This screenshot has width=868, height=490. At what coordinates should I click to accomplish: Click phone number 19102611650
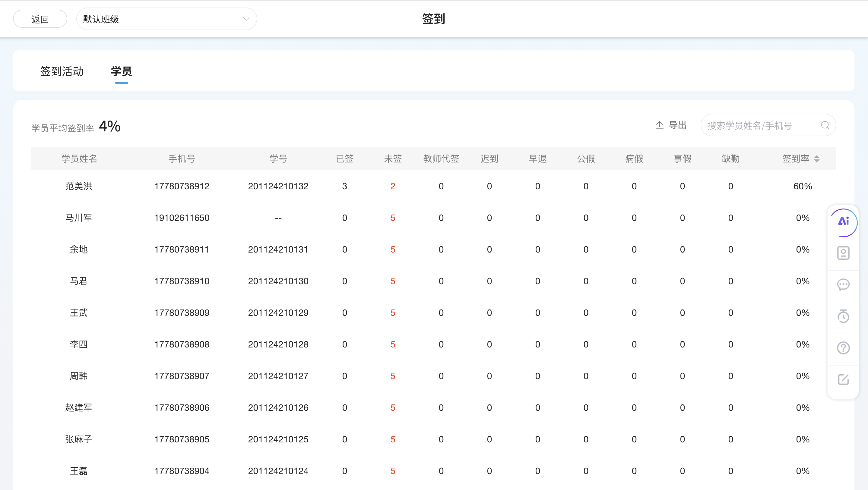click(182, 218)
